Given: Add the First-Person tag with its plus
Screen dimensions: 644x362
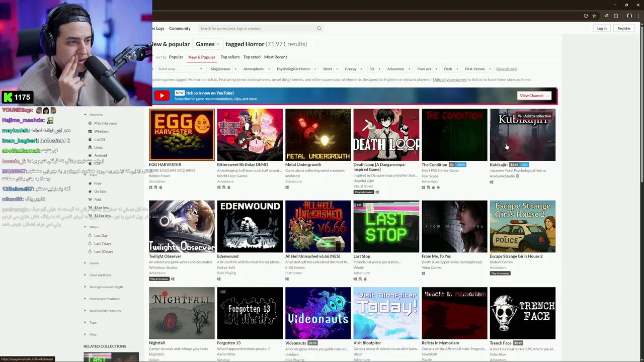Looking at the screenshot, I should pyautogui.click(x=490, y=69).
